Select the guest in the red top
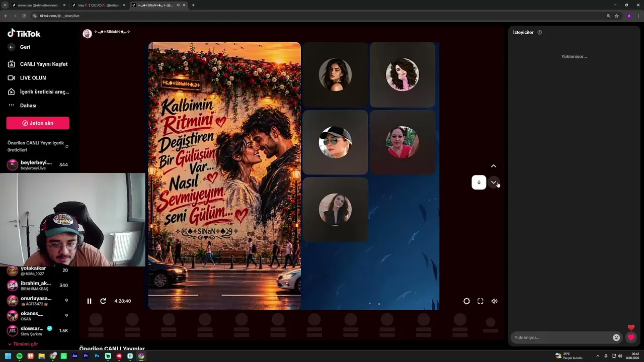 pos(403,142)
